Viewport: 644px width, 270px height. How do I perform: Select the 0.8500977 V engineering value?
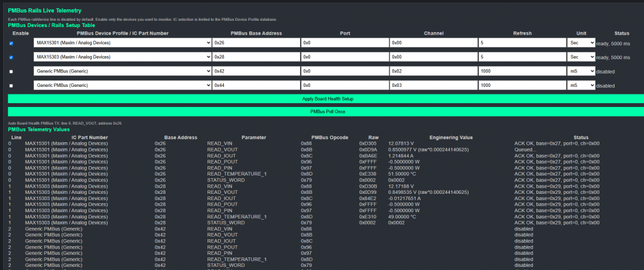click(428, 150)
